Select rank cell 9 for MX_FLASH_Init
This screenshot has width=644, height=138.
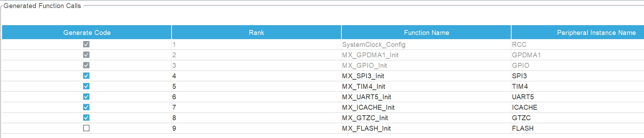click(x=256, y=128)
